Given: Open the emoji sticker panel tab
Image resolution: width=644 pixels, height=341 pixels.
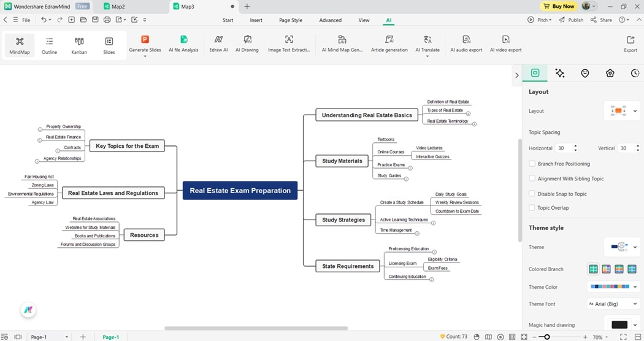Looking at the screenshot, I should point(585,73).
